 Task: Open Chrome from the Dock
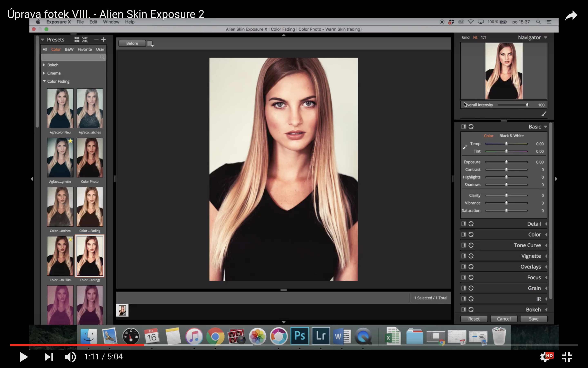[215, 336]
